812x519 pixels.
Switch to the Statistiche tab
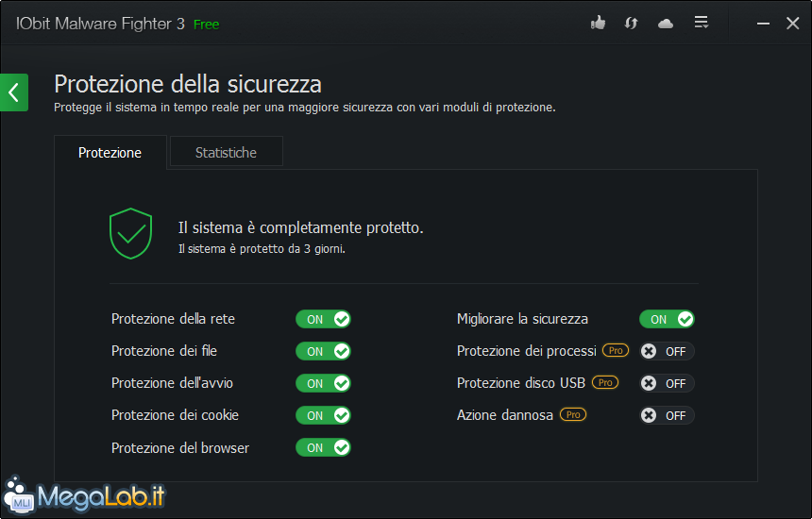coord(227,152)
